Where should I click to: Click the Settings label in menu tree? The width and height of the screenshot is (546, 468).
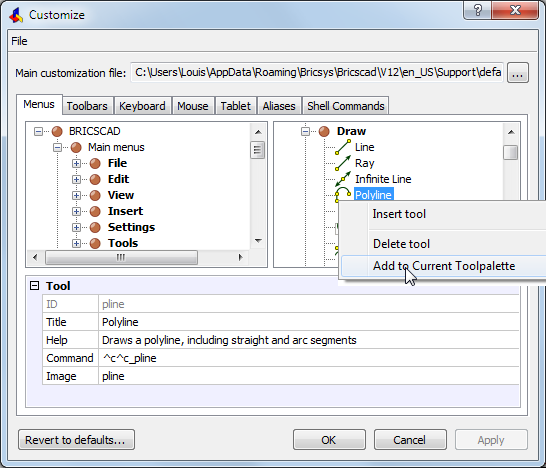131,227
